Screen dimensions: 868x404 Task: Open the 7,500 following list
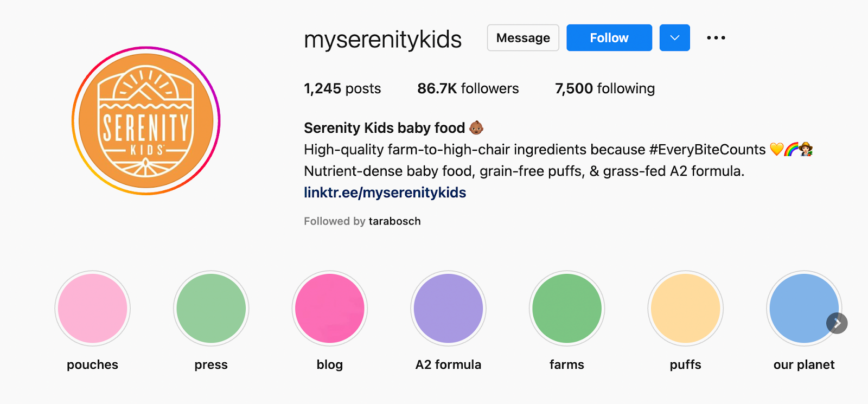click(x=604, y=88)
